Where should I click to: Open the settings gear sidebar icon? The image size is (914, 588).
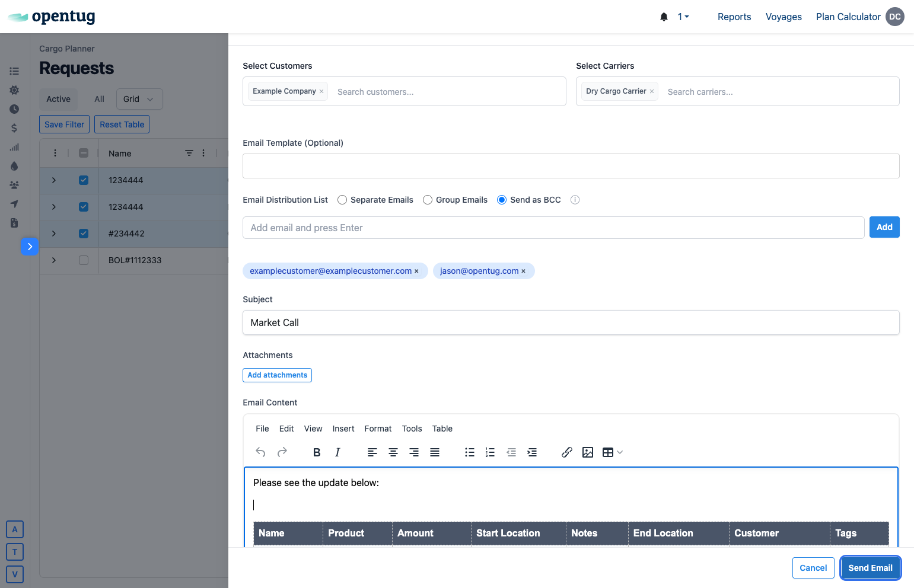click(x=14, y=90)
